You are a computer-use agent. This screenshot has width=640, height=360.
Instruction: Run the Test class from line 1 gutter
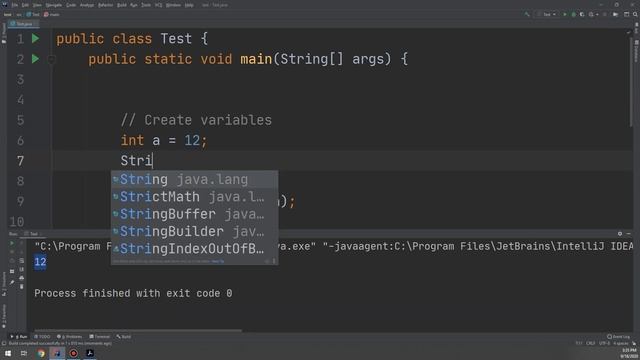[x=36, y=38]
